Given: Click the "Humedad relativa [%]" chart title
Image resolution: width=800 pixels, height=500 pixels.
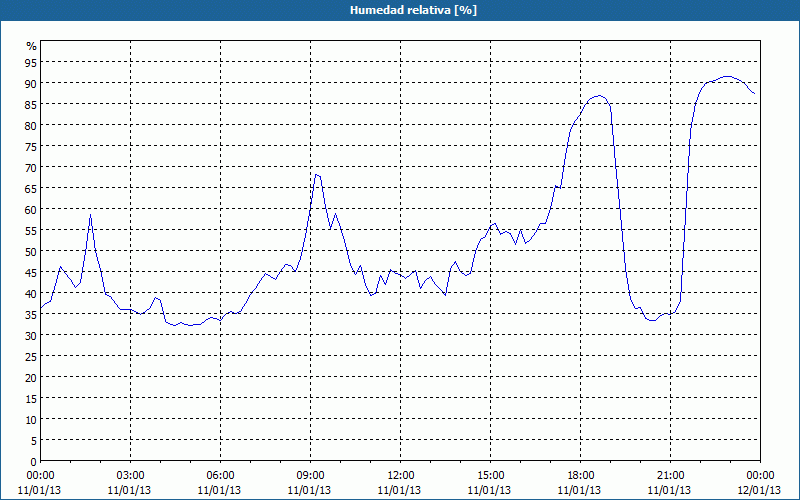Looking at the screenshot, I should [x=413, y=10].
